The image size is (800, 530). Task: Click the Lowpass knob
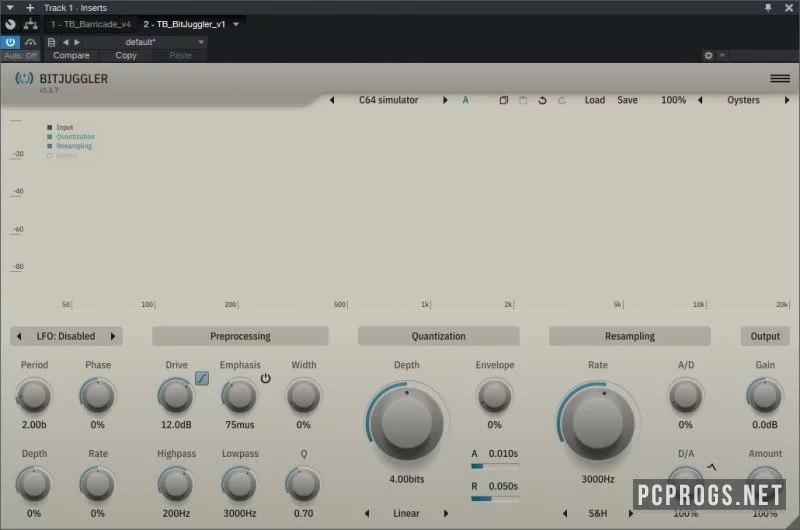coord(239,484)
